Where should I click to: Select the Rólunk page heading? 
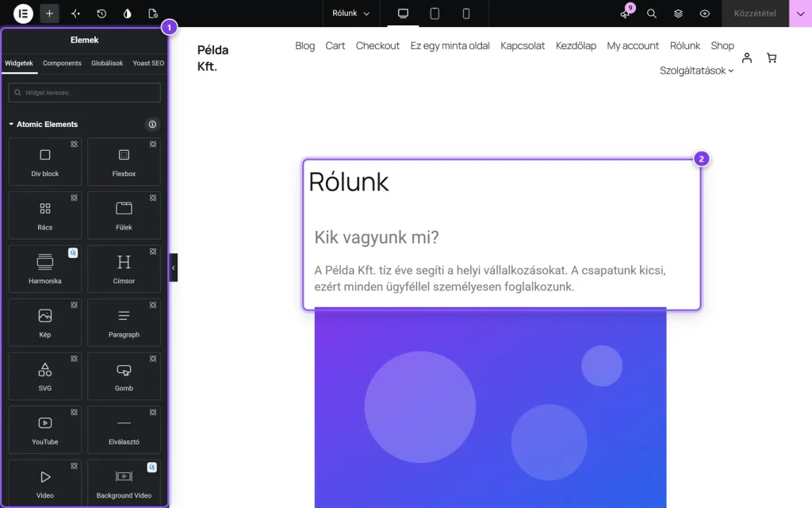pyautogui.click(x=349, y=182)
